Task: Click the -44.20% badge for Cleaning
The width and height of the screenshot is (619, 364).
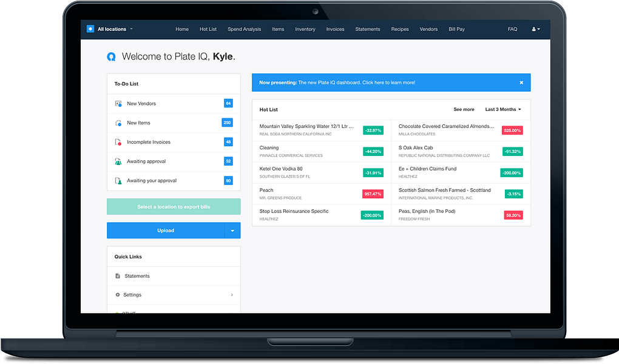Action: [373, 152]
